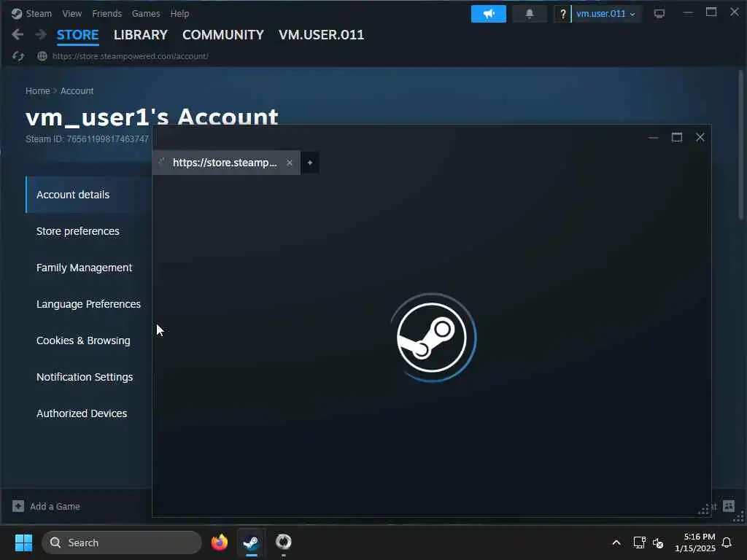
Task: Click the network status tray icon
Action: coord(639,542)
